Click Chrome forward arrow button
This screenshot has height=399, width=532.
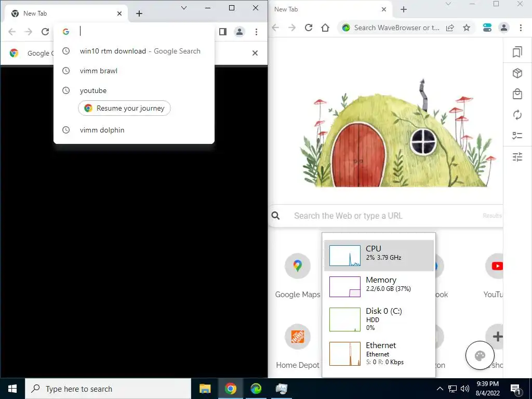(29, 32)
